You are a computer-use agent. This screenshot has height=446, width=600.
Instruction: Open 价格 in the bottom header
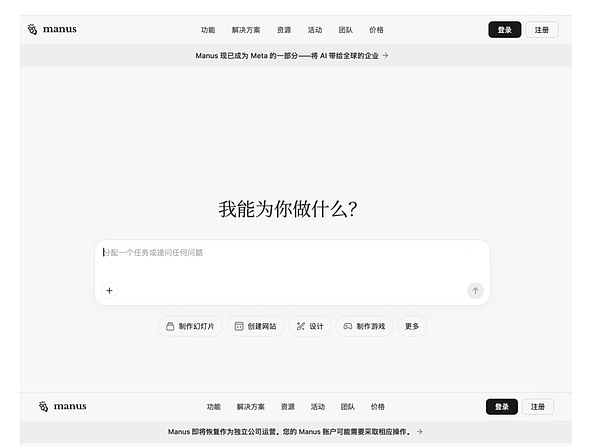click(x=378, y=407)
